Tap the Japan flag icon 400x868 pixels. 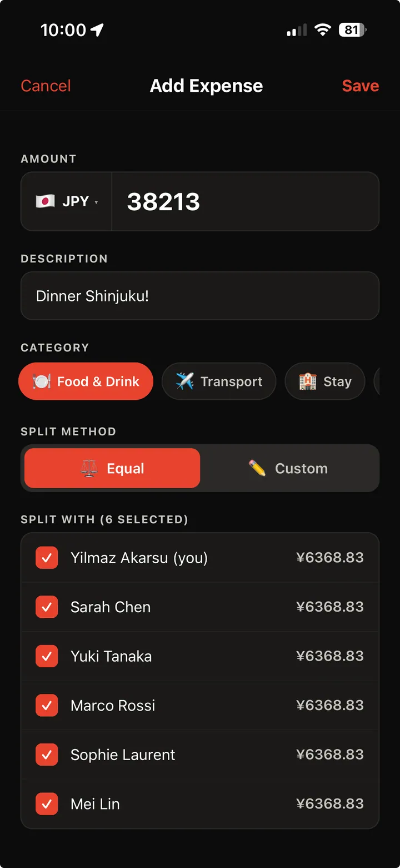(45, 201)
